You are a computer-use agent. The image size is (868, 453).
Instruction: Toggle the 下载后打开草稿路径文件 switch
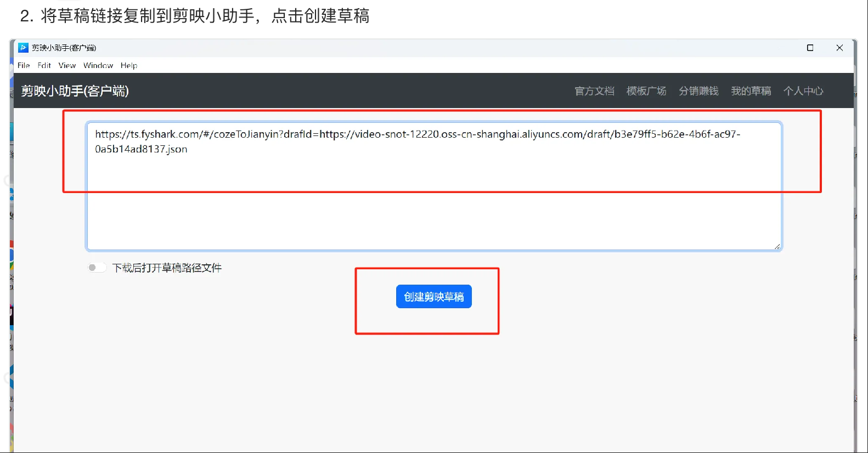click(x=97, y=268)
